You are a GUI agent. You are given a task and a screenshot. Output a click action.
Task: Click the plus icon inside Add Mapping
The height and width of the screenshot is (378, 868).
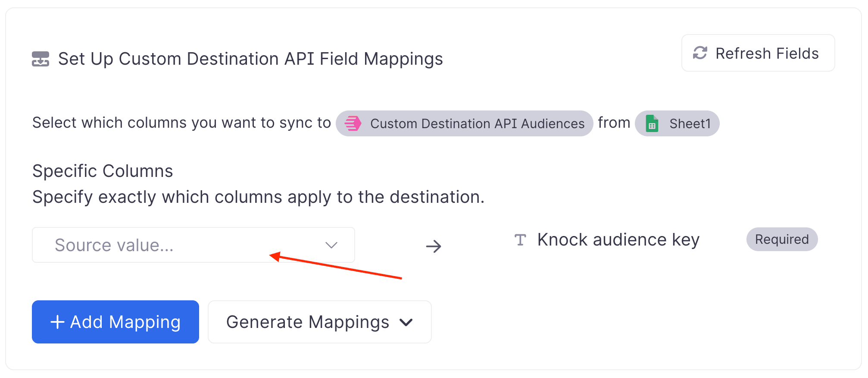click(57, 321)
